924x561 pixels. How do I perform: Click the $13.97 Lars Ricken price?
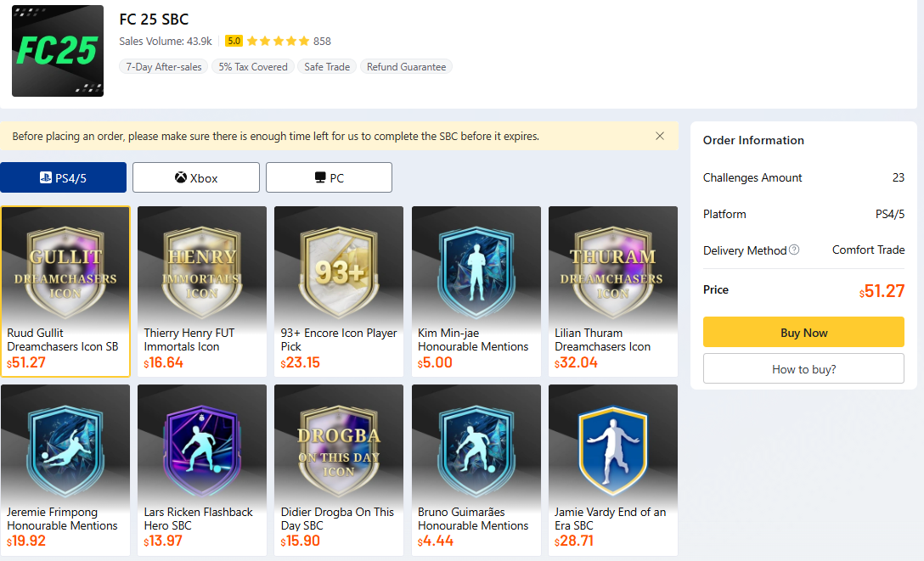pyautogui.click(x=163, y=541)
